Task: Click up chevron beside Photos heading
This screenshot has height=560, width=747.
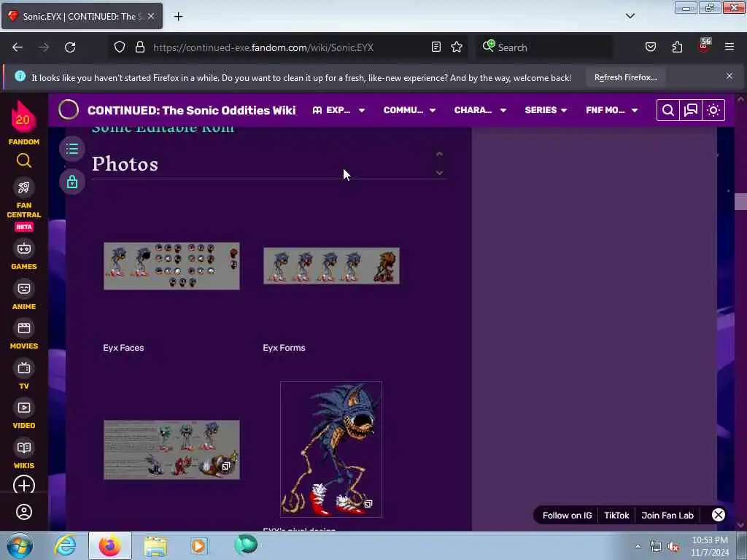Action: 439,155
